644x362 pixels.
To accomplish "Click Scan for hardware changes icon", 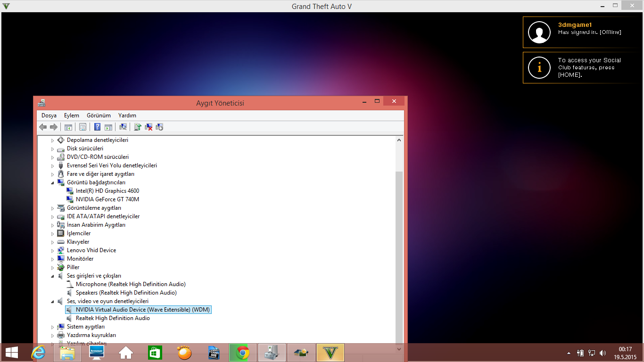I will coord(123,127).
